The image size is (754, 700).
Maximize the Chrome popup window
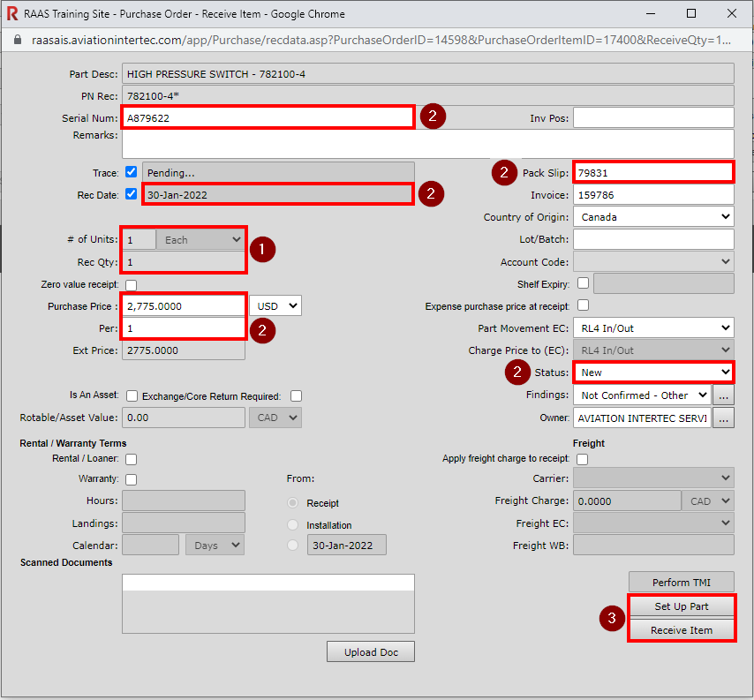pos(691,14)
